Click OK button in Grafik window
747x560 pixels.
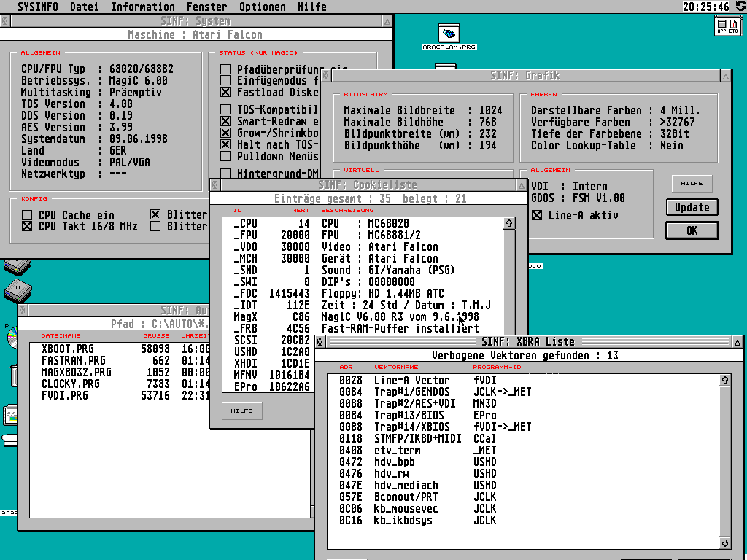(x=692, y=230)
